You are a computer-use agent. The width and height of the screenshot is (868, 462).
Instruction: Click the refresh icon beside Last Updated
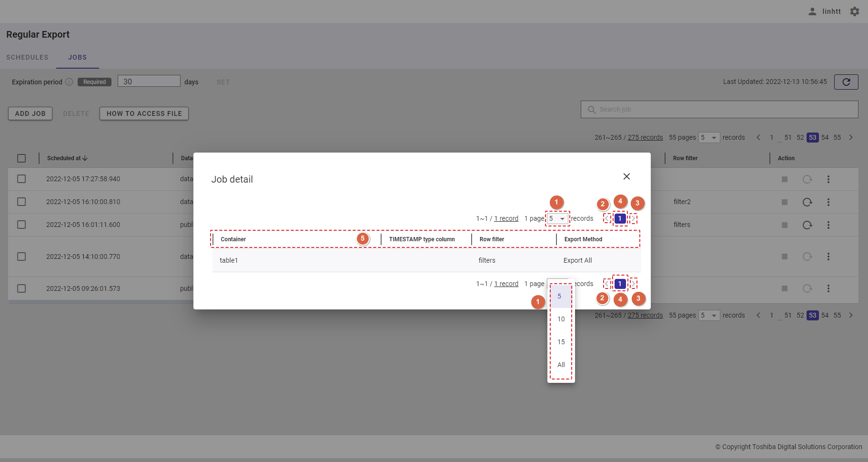(846, 82)
